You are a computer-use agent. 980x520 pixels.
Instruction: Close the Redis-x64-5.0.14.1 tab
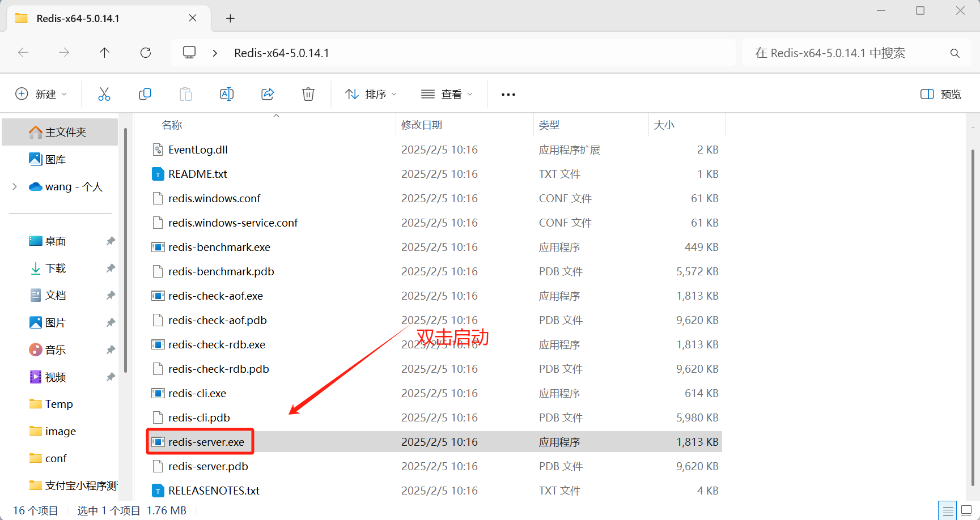tap(193, 18)
